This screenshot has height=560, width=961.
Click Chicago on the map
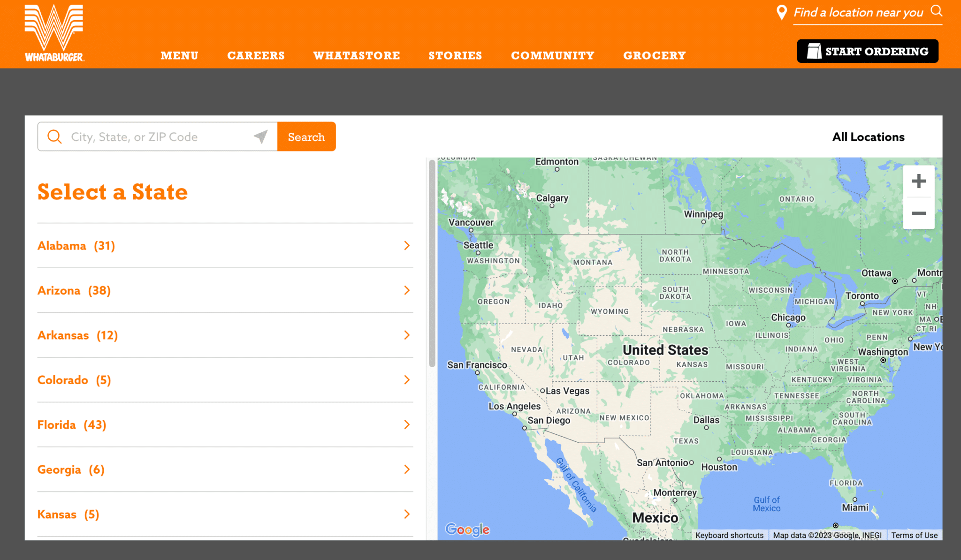[x=788, y=318]
